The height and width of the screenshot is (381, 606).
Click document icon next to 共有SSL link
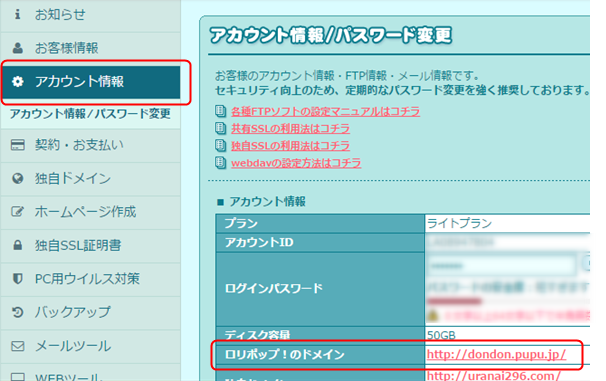pos(220,128)
